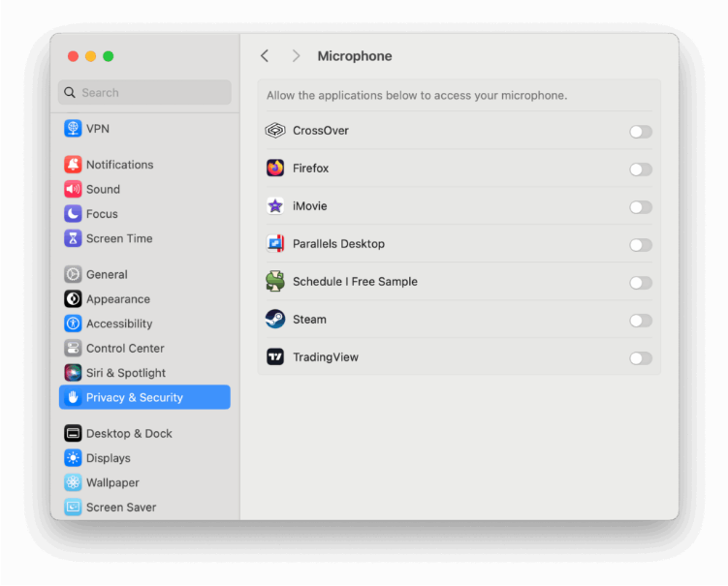Click the Screen Saver icon

click(x=73, y=508)
